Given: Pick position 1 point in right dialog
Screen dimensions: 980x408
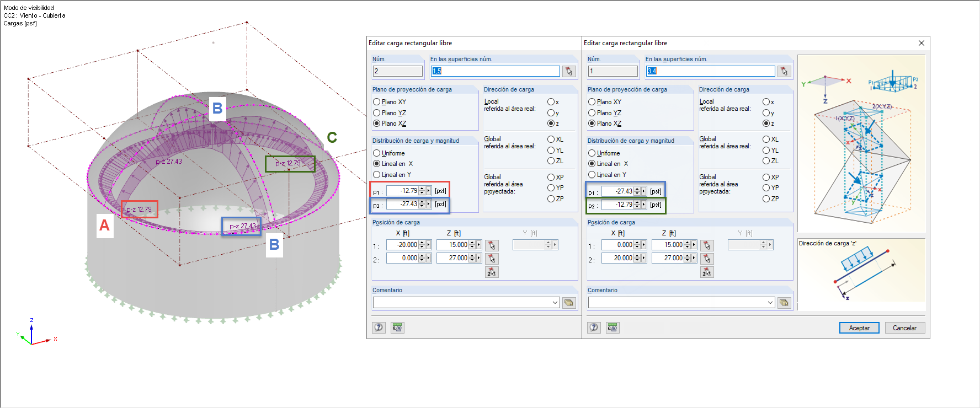Looking at the screenshot, I should pos(707,245).
